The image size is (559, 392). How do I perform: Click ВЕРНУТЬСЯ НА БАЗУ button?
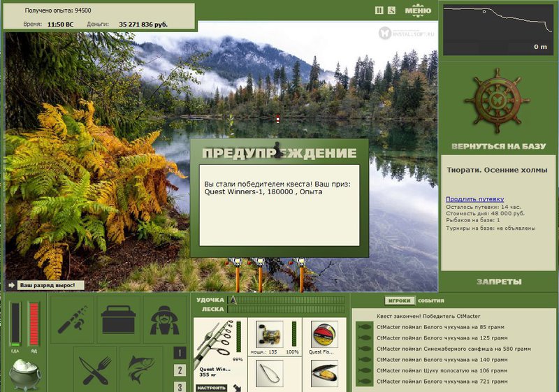pos(498,146)
